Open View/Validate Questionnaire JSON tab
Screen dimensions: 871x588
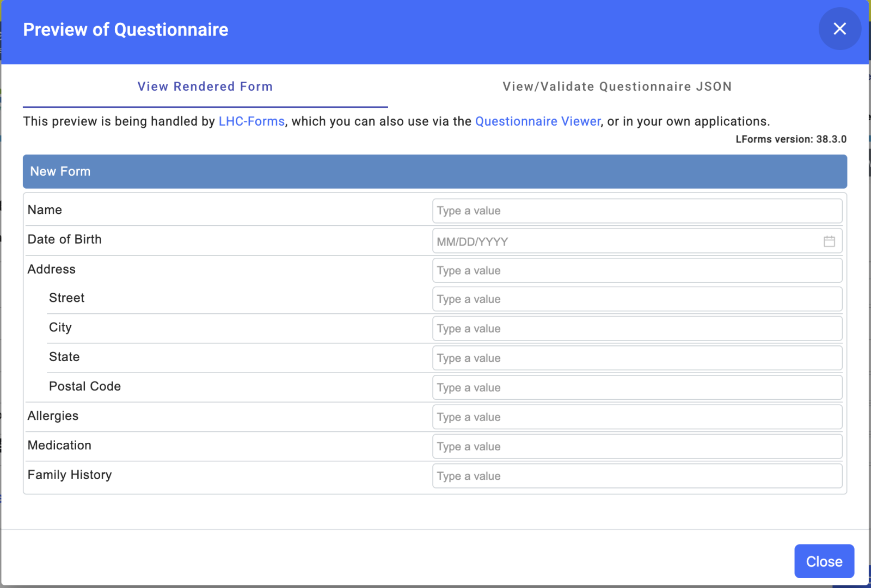617,86
